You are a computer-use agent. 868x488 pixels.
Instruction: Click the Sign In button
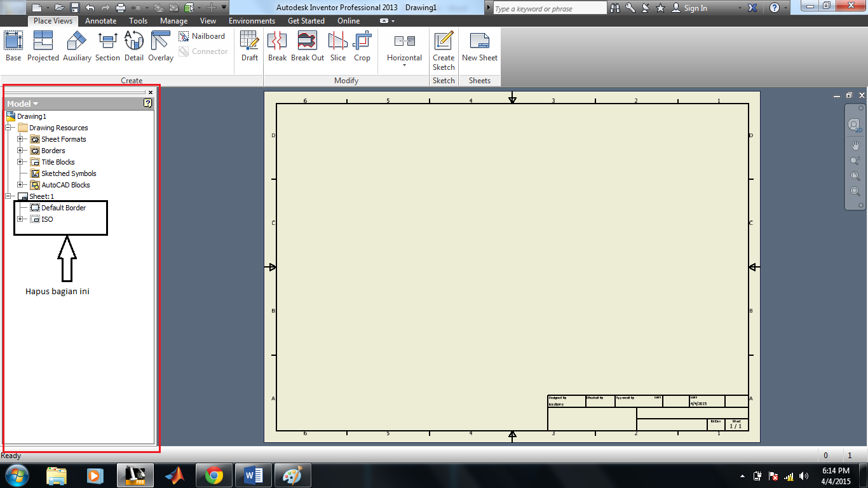690,8
